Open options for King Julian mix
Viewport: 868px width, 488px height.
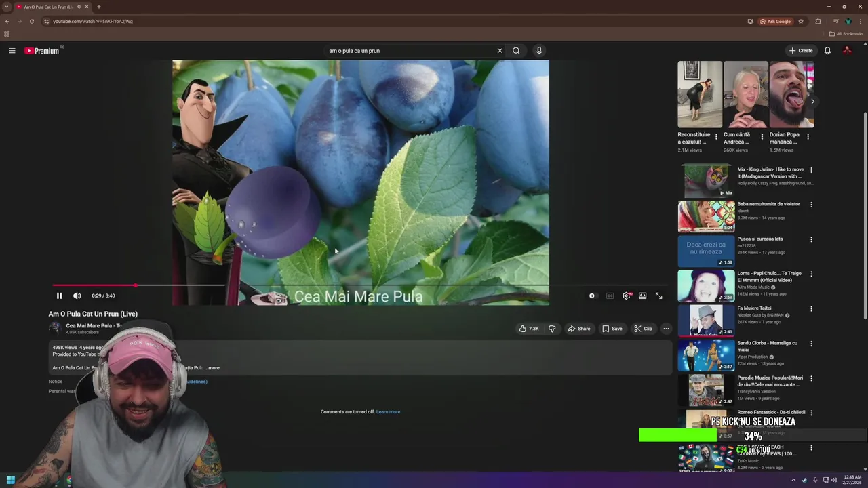(x=811, y=170)
